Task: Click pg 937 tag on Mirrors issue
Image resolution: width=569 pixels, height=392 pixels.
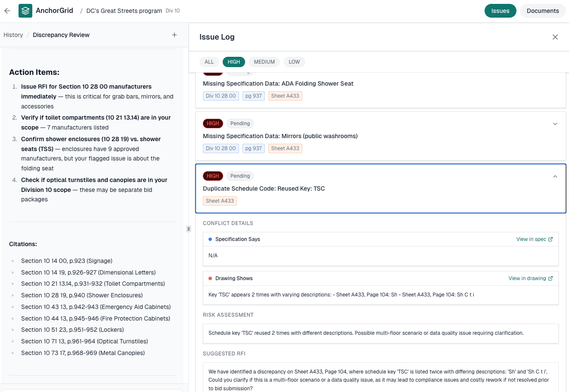Action: click(253, 148)
